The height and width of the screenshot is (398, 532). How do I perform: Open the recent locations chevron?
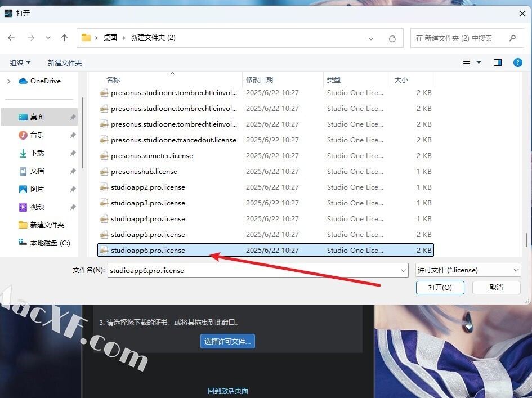pos(48,38)
